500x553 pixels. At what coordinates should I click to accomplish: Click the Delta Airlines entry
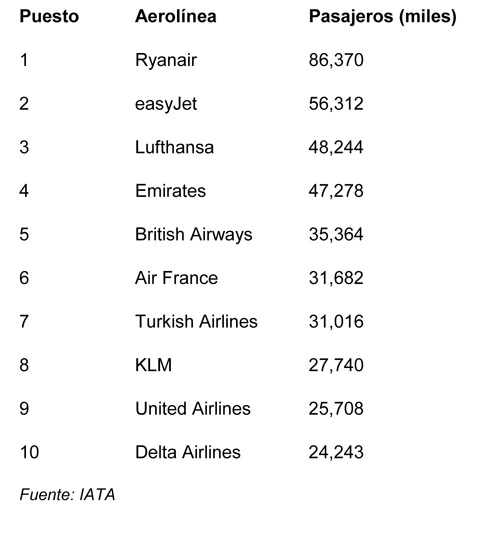pos(188,452)
